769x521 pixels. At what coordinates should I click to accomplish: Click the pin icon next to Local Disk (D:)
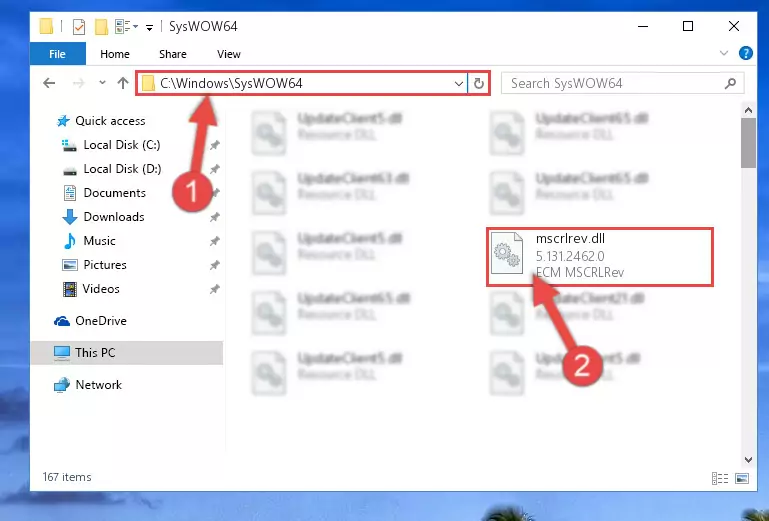[215, 169]
